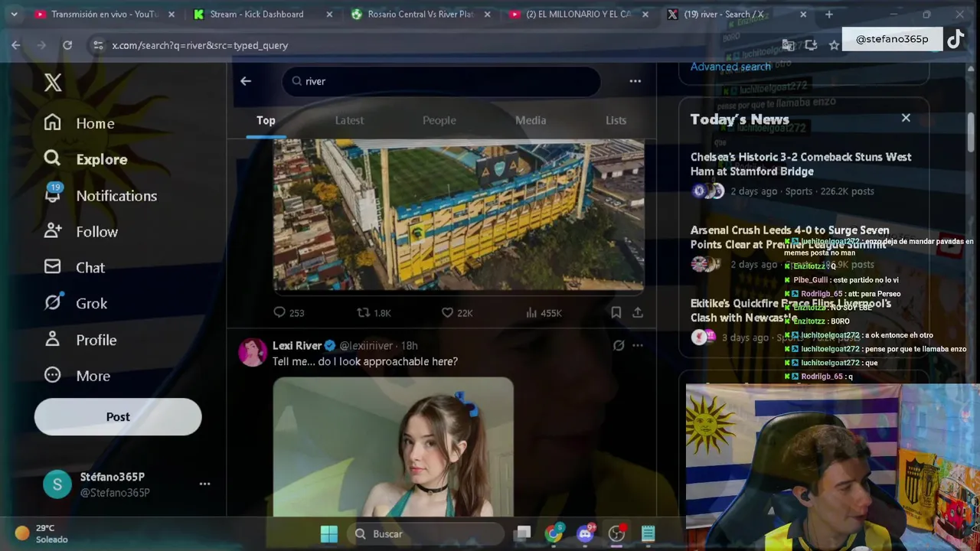Image resolution: width=980 pixels, height=551 pixels.
Task: Open the Windows Start menu
Action: point(329,533)
